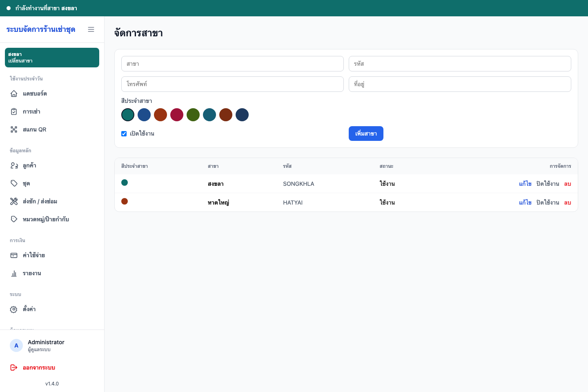Open the ลูกค้า sidebar menu item
The width and height of the screenshot is (588, 392).
tap(52, 165)
